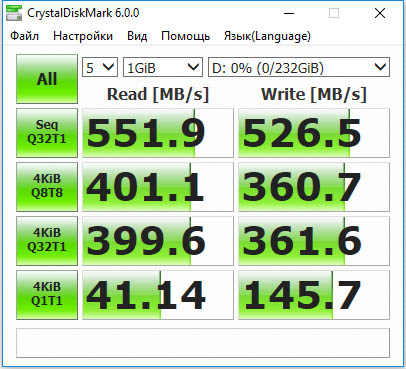The image size is (406, 369).
Task: Open the Файл menu
Action: pyautogui.click(x=24, y=36)
